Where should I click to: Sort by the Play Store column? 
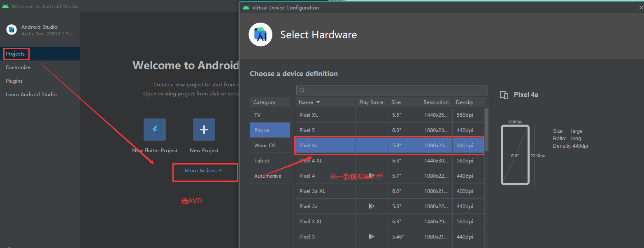(372, 102)
